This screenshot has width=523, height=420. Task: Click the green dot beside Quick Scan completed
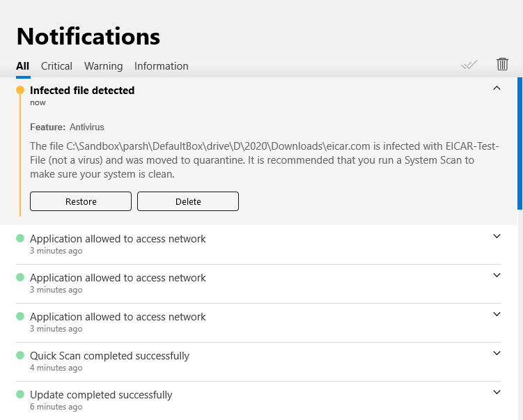(19, 355)
